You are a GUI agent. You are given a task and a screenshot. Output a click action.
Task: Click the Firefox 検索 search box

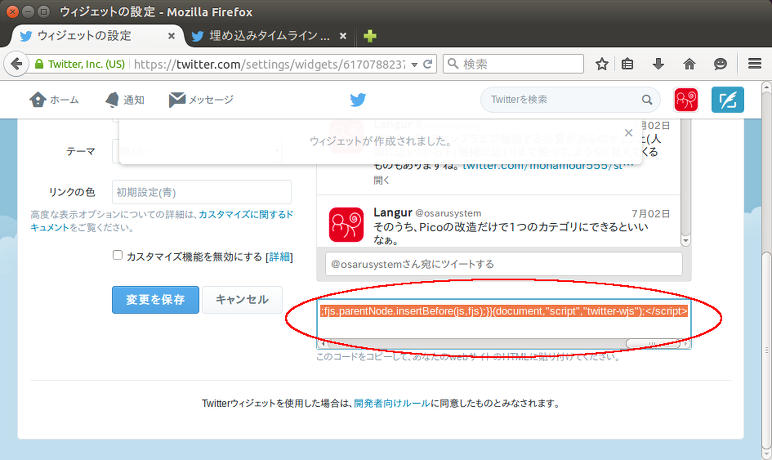(x=514, y=64)
